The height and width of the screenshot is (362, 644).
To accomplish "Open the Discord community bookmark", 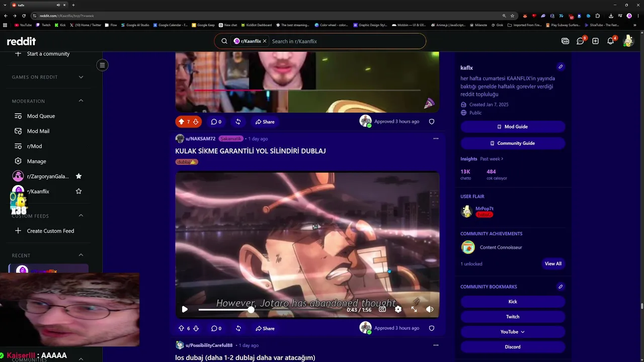I will point(513,347).
